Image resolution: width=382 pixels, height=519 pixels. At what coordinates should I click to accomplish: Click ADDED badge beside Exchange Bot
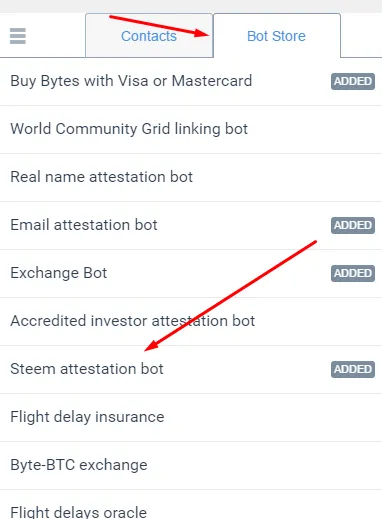click(x=353, y=273)
